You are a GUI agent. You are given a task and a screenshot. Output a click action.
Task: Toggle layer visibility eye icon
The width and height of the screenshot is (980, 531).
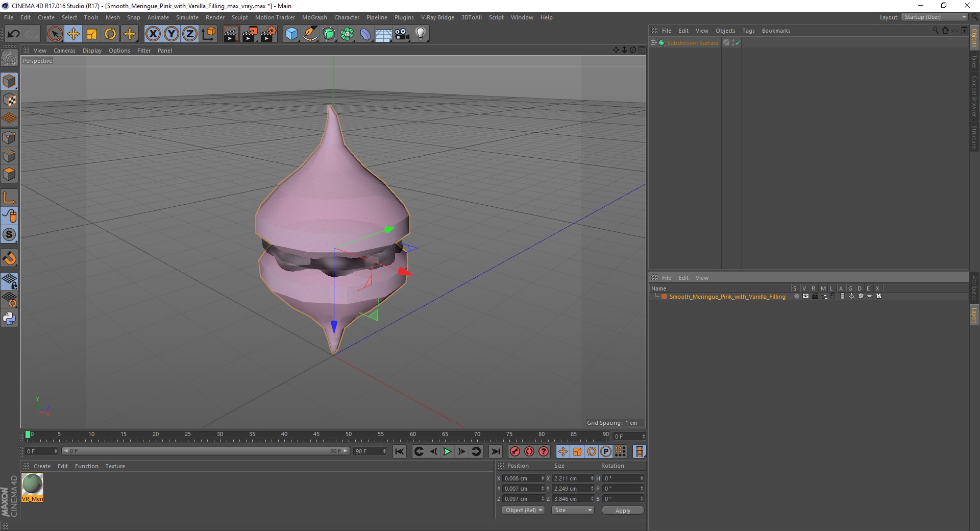[805, 296]
